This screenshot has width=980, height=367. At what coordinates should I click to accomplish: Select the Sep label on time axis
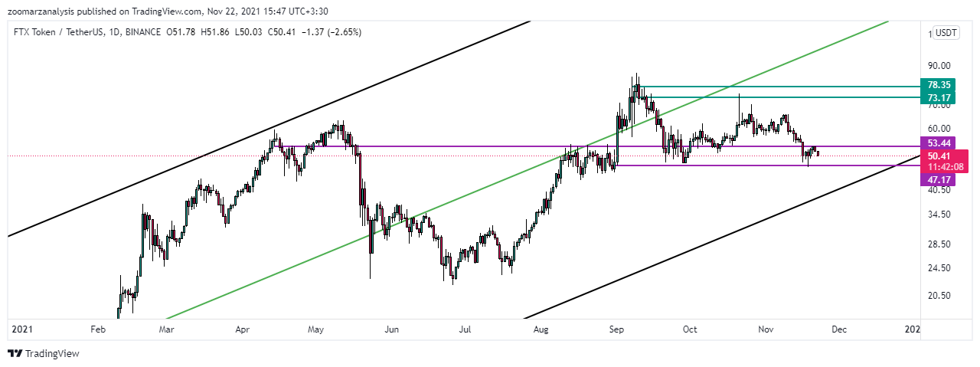point(618,329)
